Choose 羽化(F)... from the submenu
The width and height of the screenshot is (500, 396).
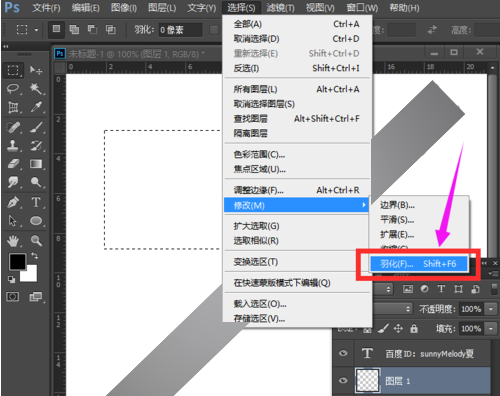(x=419, y=264)
